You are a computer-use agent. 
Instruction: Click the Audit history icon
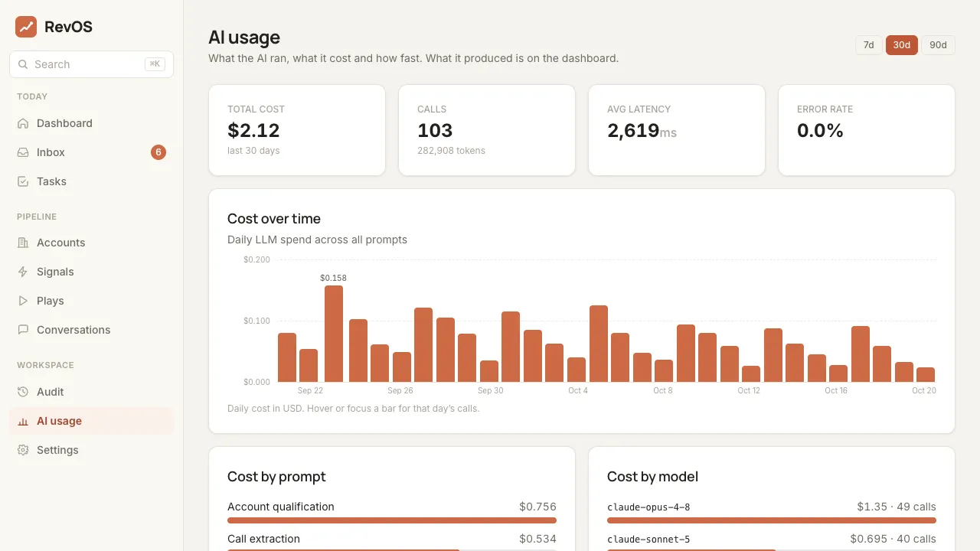pos(23,392)
